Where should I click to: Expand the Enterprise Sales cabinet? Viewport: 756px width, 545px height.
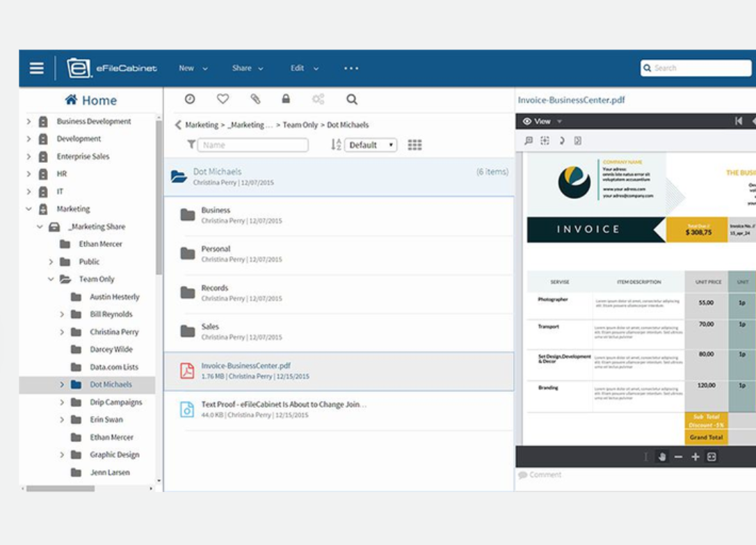click(29, 157)
